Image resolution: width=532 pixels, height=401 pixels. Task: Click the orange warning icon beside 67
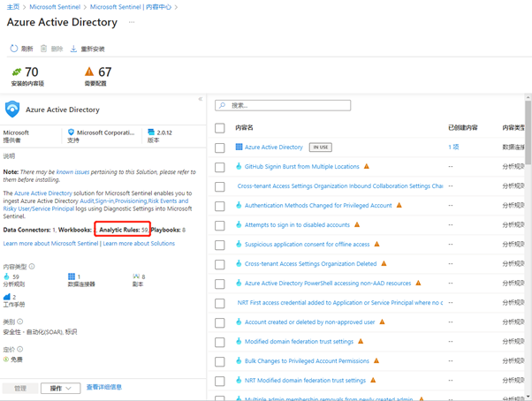pos(89,72)
